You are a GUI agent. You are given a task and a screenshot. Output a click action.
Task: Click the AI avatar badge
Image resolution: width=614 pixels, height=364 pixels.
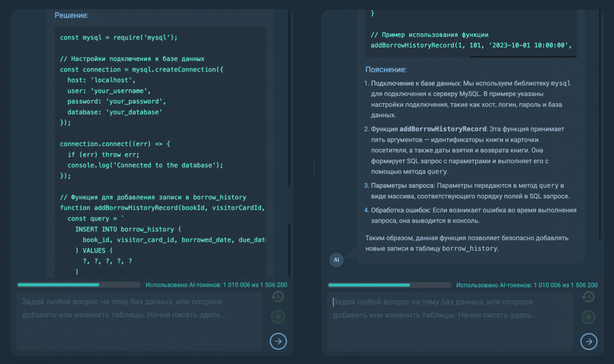coord(336,260)
